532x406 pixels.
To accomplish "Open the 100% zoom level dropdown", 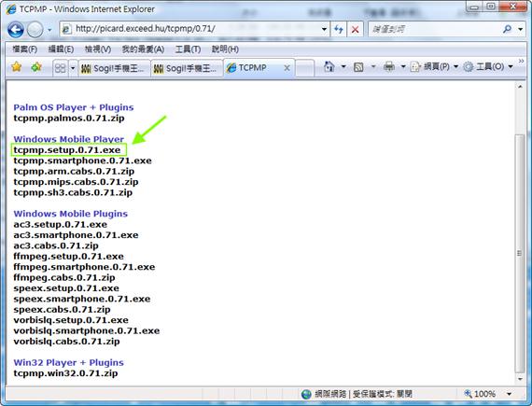I will (510, 394).
